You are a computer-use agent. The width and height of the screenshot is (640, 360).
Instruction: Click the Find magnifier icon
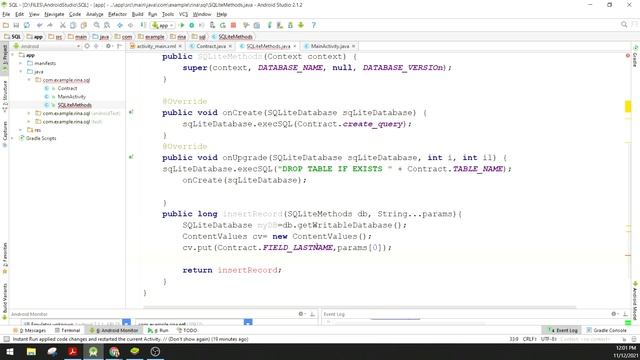97,25
